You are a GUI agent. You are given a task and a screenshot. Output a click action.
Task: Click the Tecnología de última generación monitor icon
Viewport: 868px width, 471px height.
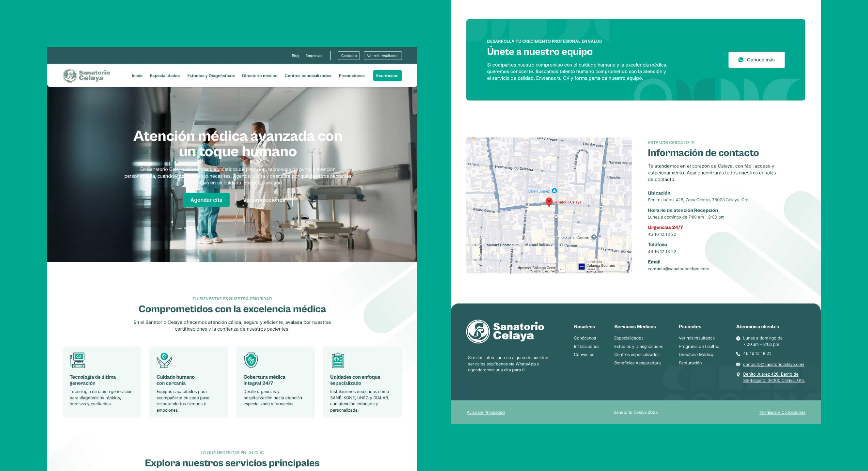78,360
